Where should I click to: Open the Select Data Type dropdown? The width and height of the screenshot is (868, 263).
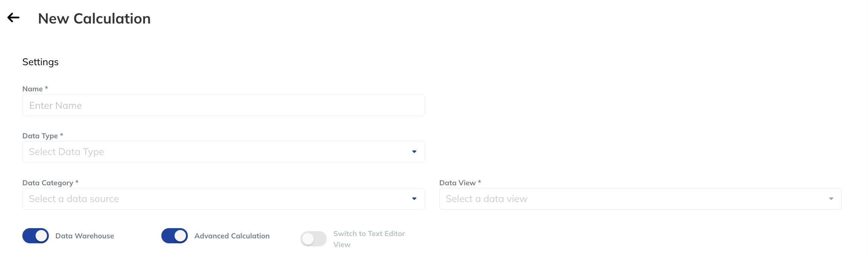tap(223, 152)
